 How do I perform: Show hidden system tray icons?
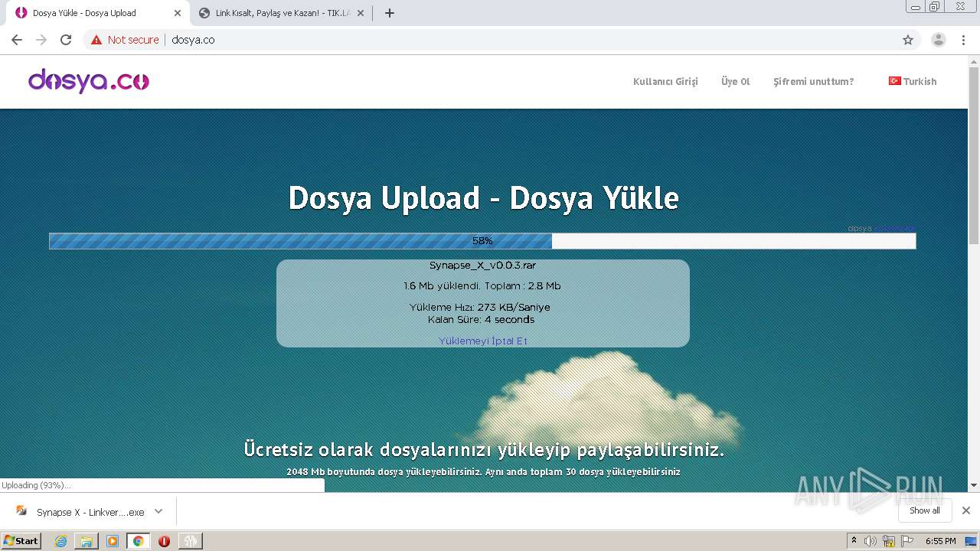[854, 541]
